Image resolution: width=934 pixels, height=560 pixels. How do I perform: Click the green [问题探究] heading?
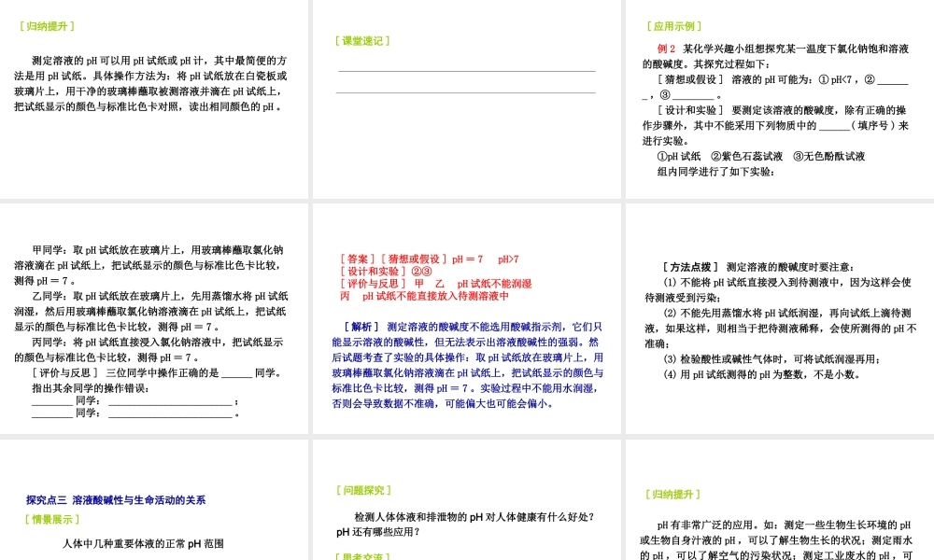click(363, 490)
